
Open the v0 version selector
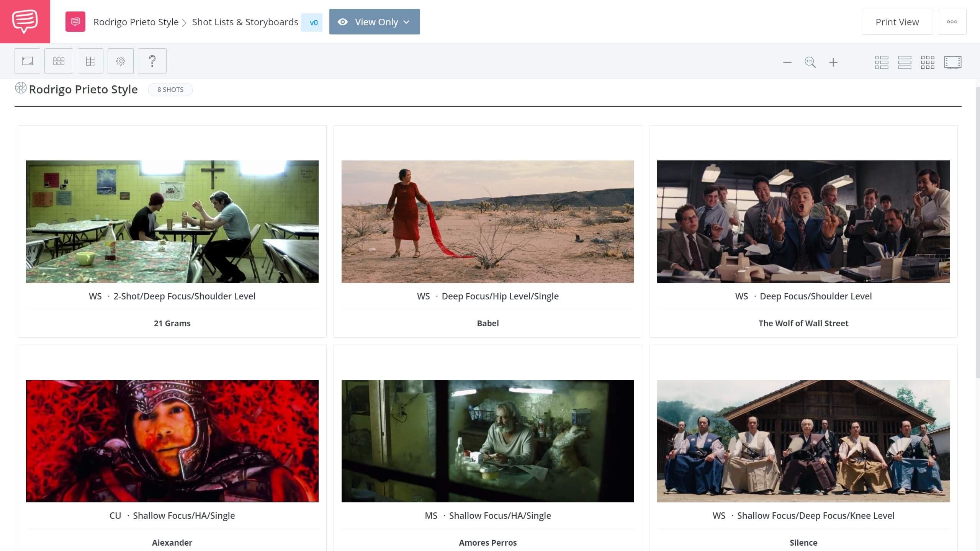coord(313,23)
